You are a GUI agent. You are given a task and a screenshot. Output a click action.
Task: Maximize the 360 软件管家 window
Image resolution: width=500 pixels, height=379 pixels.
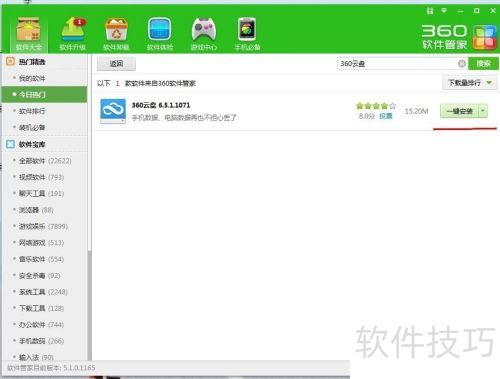tap(477, 11)
